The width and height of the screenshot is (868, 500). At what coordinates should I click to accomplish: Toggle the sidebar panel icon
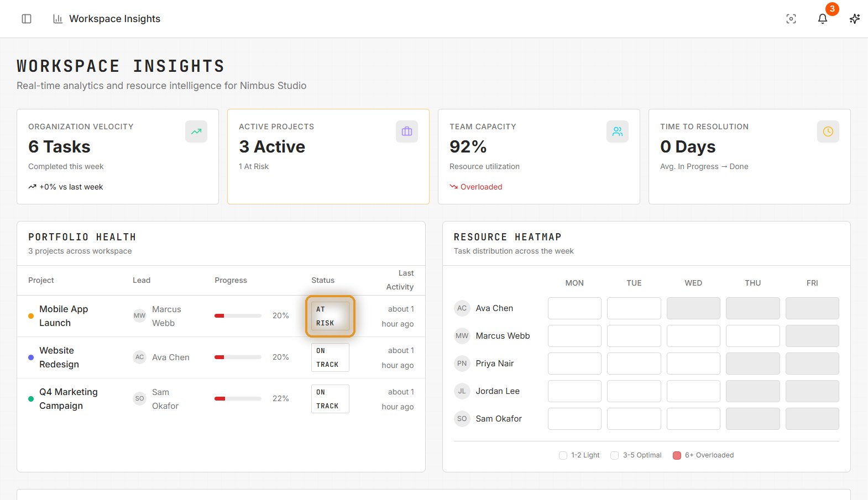click(x=27, y=19)
